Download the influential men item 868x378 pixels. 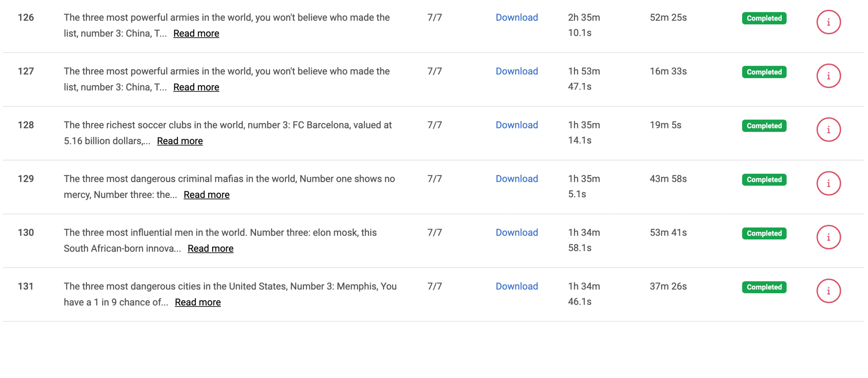(x=517, y=233)
